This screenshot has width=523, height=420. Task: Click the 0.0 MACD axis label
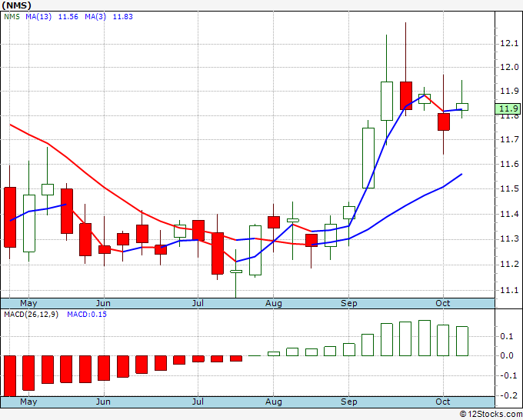[507, 355]
